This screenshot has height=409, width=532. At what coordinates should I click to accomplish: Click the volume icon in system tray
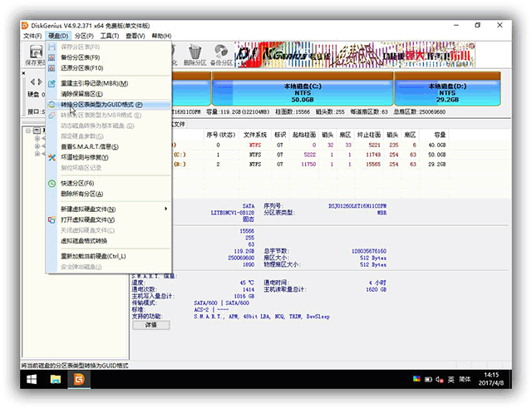pos(437,379)
